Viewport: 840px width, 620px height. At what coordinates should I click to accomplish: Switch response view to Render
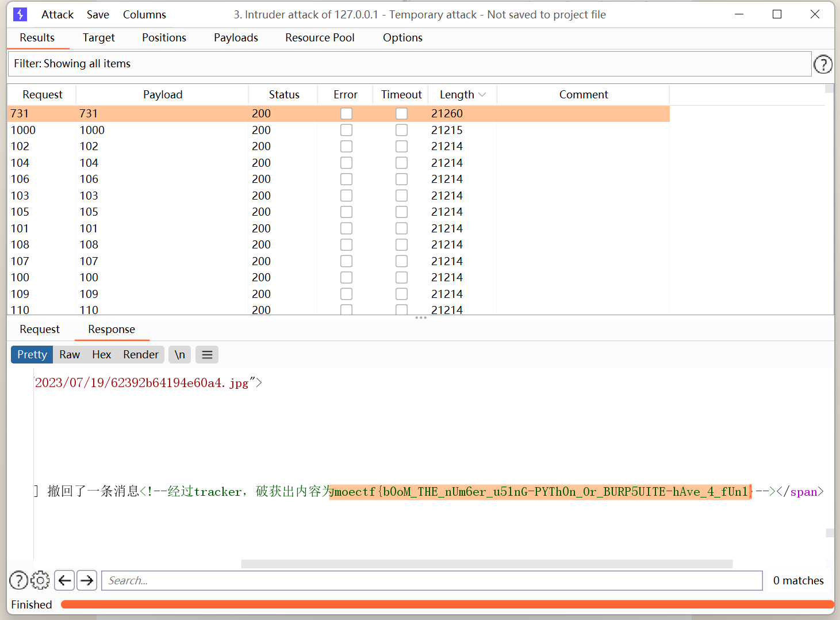pos(141,355)
